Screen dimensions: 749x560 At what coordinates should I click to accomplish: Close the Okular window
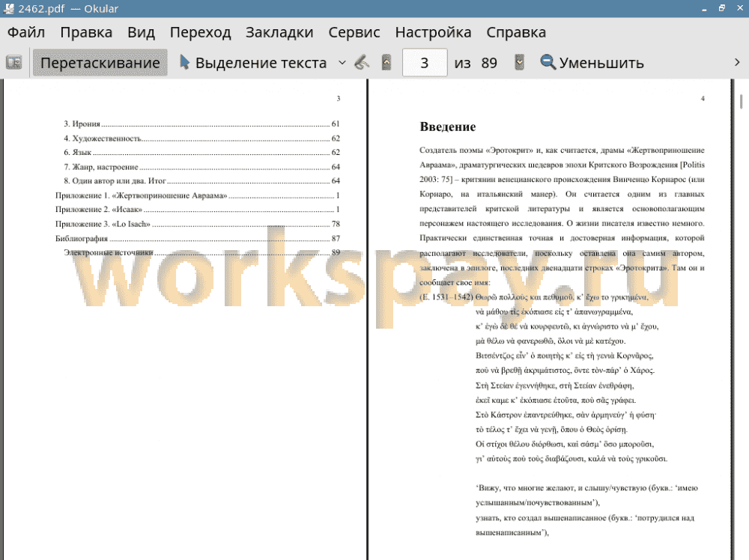pyautogui.click(x=739, y=8)
